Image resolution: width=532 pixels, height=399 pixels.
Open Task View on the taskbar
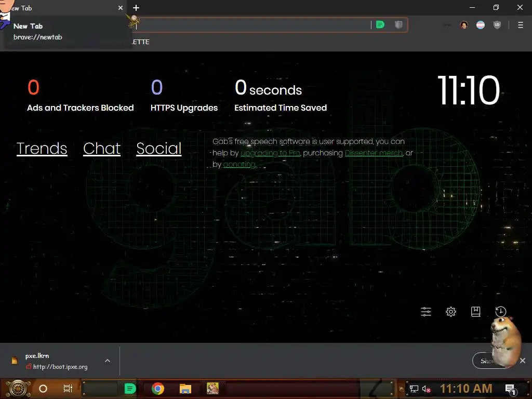click(x=68, y=389)
